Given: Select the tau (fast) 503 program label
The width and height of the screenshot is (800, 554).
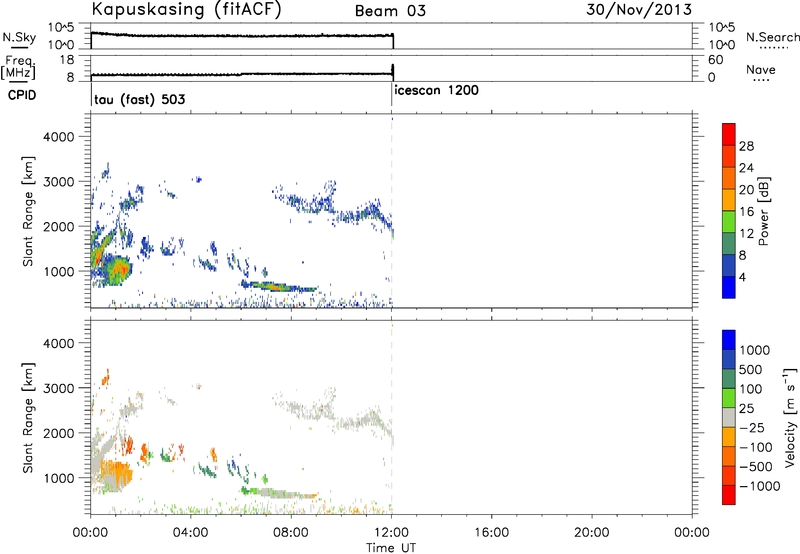Looking at the screenshot, I should pyautogui.click(x=140, y=99).
